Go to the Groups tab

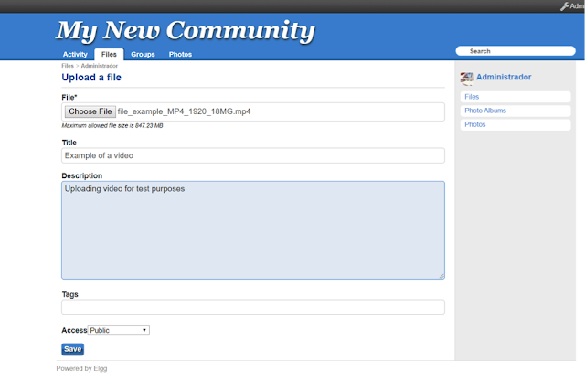[143, 55]
